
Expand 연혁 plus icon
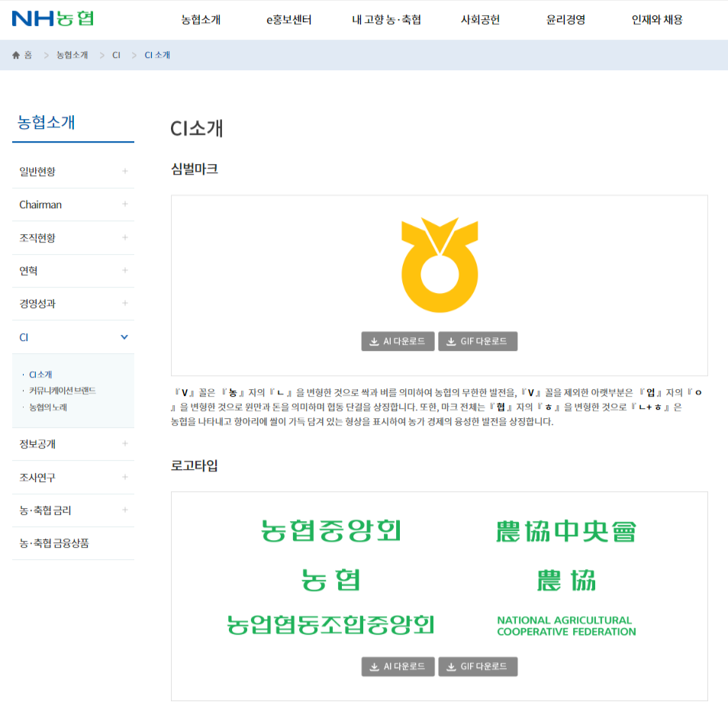125,271
